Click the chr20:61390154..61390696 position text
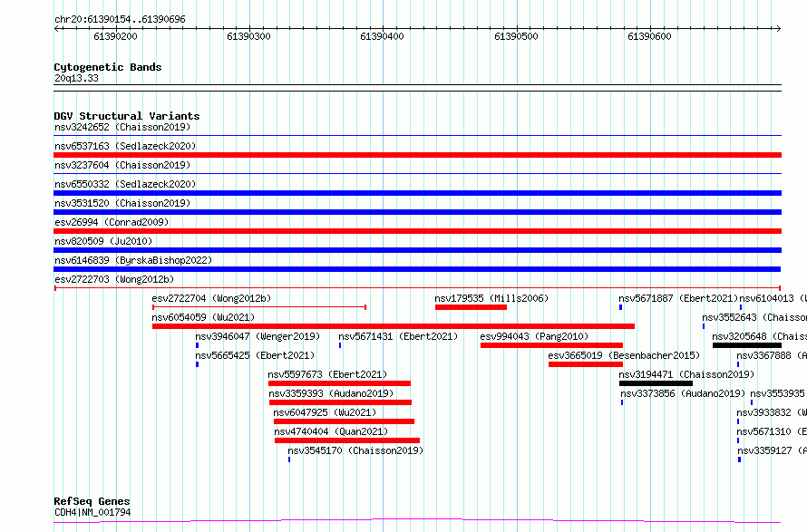Image resolution: width=807 pixels, height=532 pixels. [120, 19]
